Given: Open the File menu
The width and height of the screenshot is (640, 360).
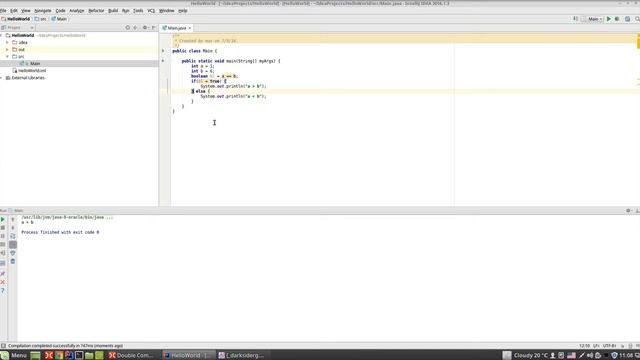Looking at the screenshot, I should pos(3,11).
